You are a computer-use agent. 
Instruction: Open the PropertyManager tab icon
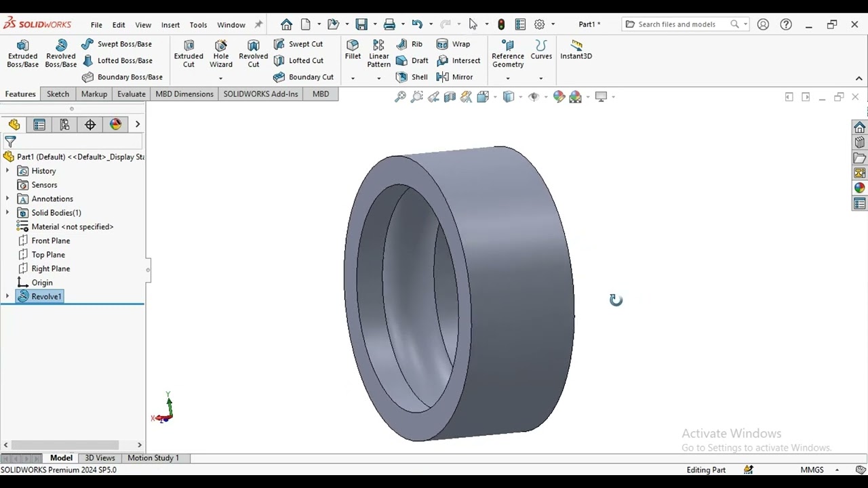tap(39, 125)
